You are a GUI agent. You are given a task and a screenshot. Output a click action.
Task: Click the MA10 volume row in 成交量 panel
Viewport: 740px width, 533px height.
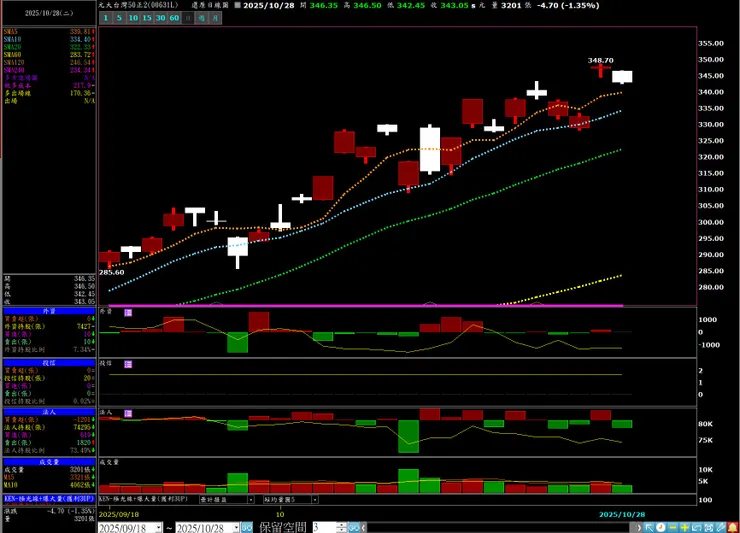pyautogui.click(x=49, y=485)
